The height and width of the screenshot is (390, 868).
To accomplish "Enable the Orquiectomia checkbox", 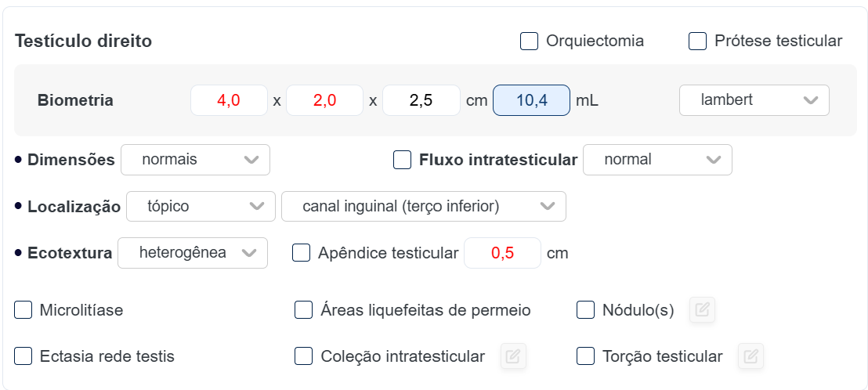I will coord(530,42).
